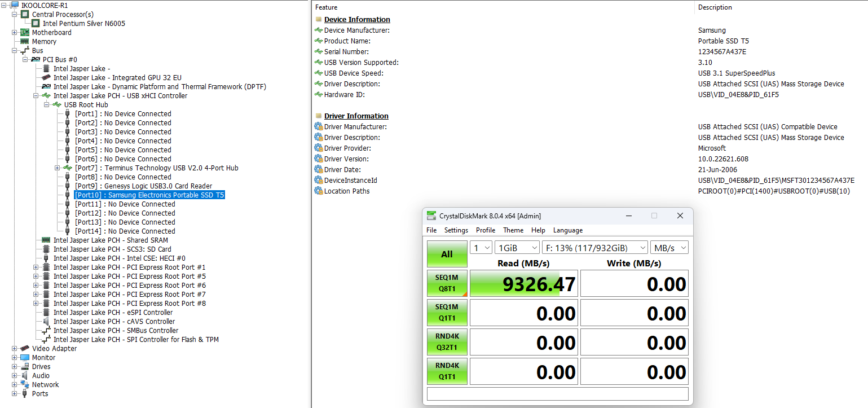This screenshot has height=408, width=868.
Task: Click the IKOOLCORE-R1 computer icon
Action: point(14,5)
